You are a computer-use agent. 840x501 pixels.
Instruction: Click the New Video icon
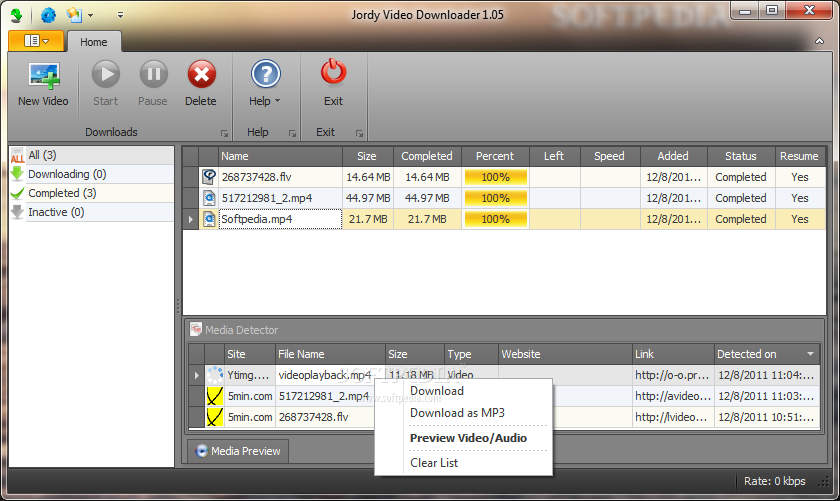(44, 75)
